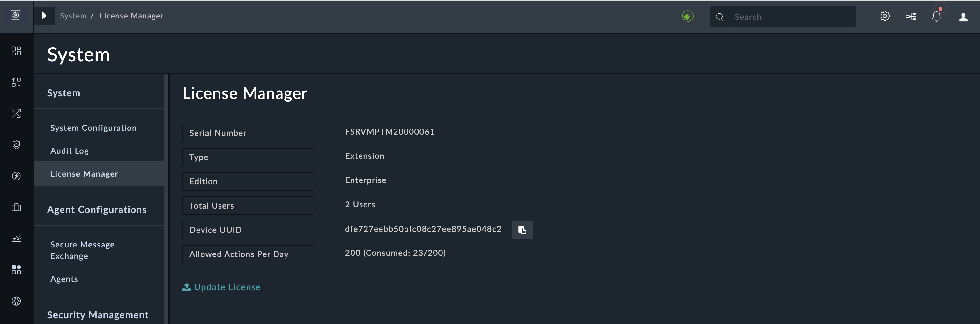Open notifications via the bell icon

pyautogui.click(x=937, y=16)
